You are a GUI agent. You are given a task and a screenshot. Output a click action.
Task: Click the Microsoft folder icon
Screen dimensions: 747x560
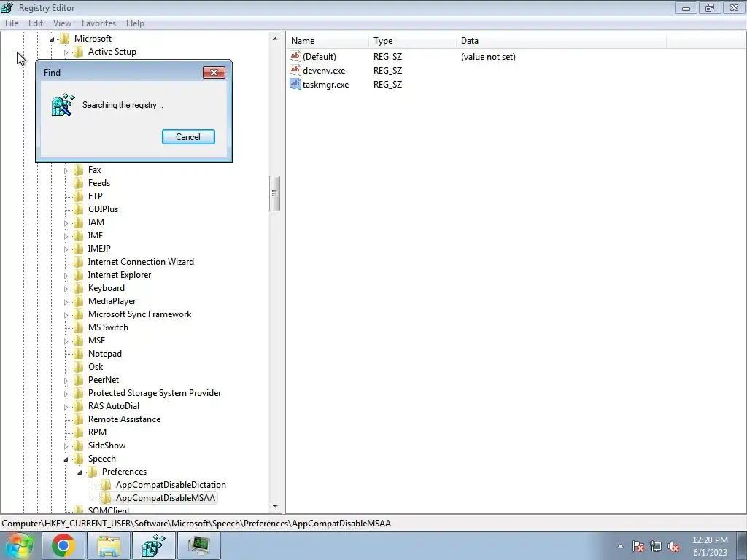[65, 39]
